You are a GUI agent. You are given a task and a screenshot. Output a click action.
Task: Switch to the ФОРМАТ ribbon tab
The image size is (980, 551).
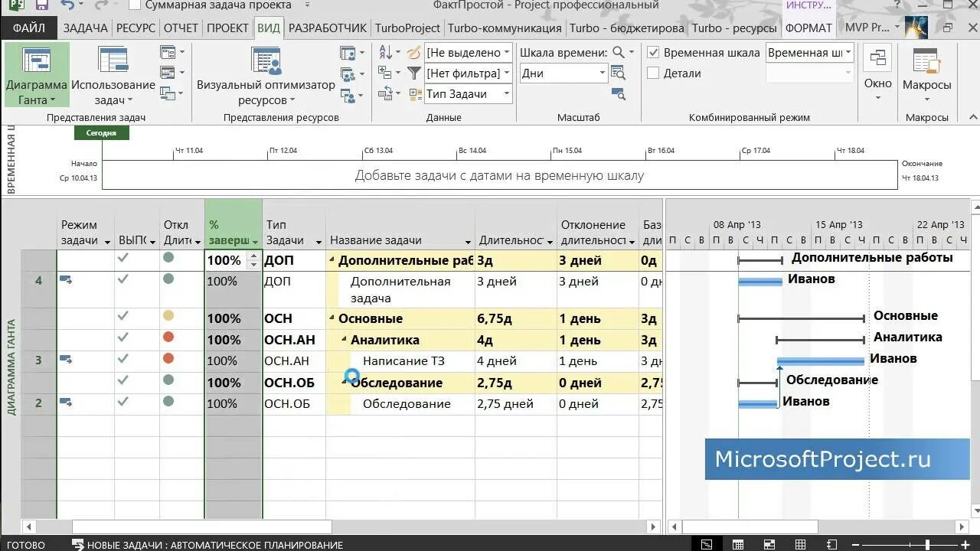tap(808, 28)
